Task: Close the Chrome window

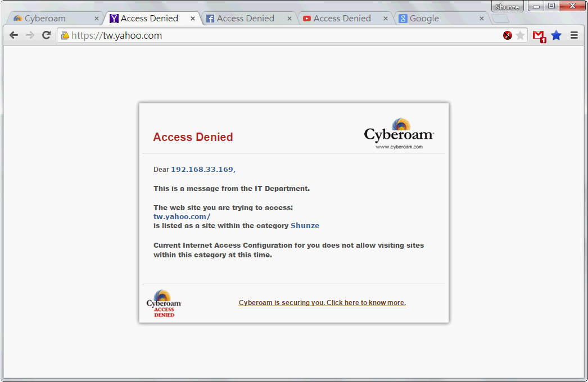Action: click(x=572, y=6)
